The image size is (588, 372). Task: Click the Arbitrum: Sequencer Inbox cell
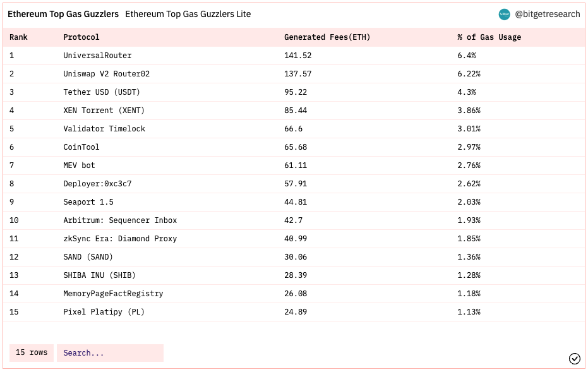[120, 220]
